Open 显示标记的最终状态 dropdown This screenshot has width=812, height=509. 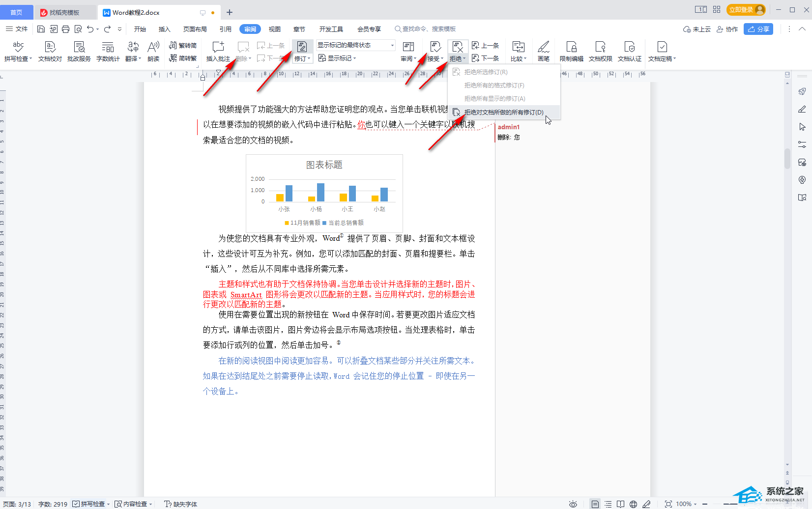pyautogui.click(x=355, y=45)
